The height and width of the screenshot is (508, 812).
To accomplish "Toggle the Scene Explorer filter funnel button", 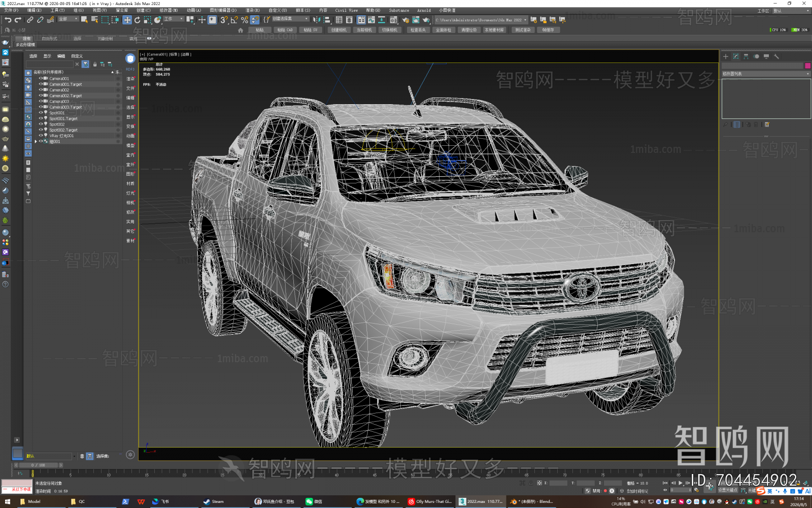I will point(85,65).
